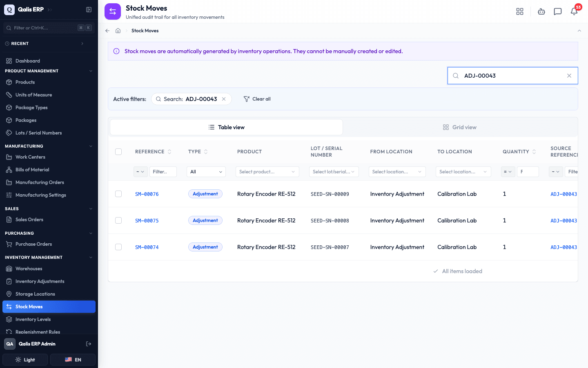Viewport: 588px width, 368px height.
Task: Go back with the arrow icon
Action: click(107, 31)
